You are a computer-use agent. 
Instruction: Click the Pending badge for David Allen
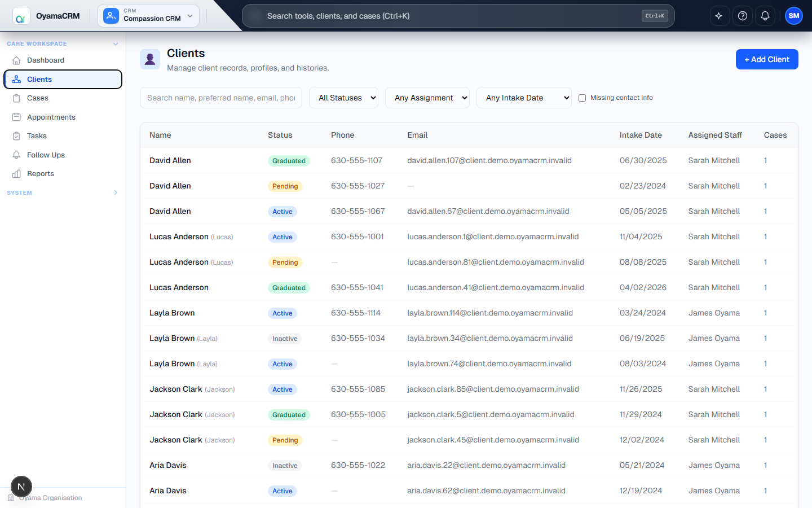click(285, 186)
